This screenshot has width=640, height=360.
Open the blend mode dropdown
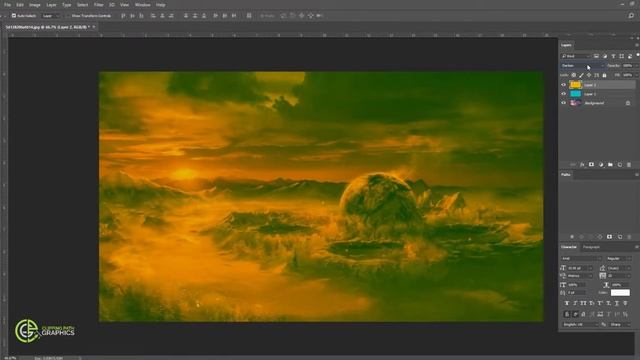(582, 66)
